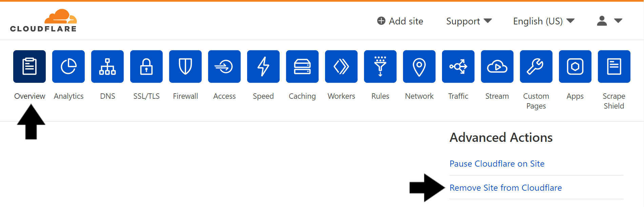Select the Firewall tab label
Image resolution: width=644 pixels, height=207 pixels.
coord(185,96)
